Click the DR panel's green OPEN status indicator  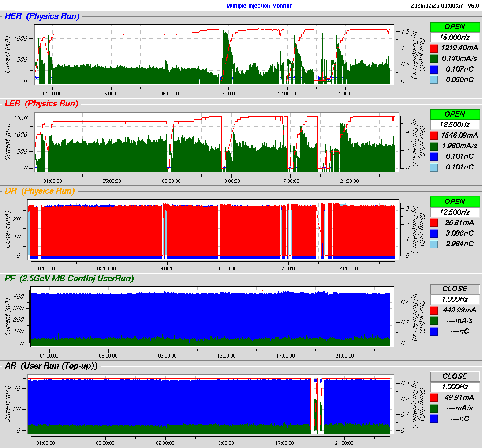click(x=455, y=201)
